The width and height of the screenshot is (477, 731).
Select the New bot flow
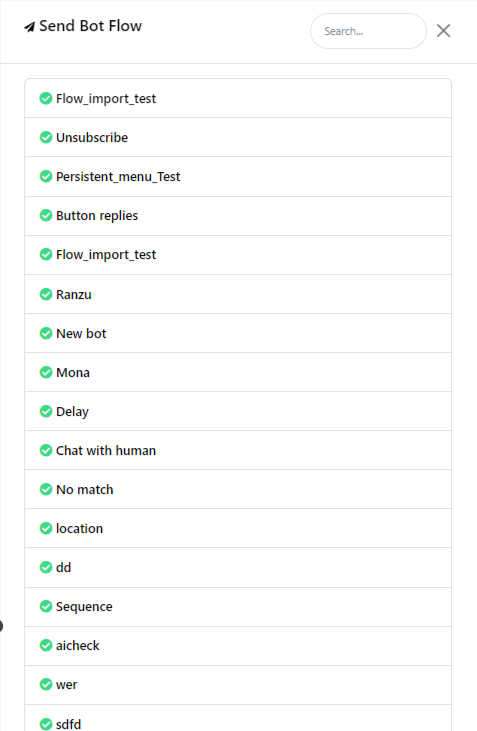tap(238, 333)
